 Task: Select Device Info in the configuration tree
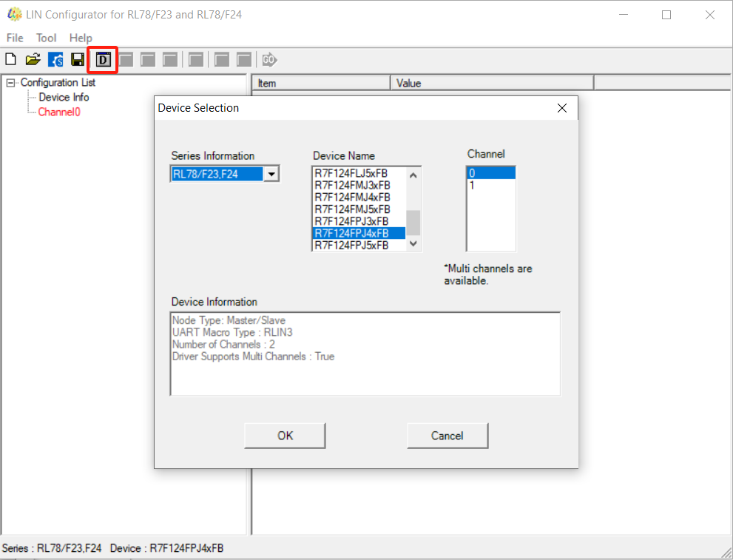64,97
